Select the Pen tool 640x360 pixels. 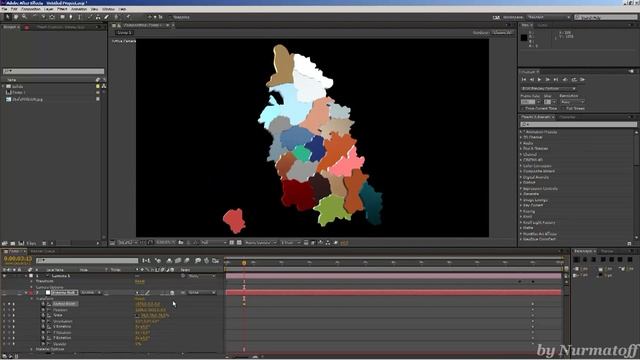[71, 17]
